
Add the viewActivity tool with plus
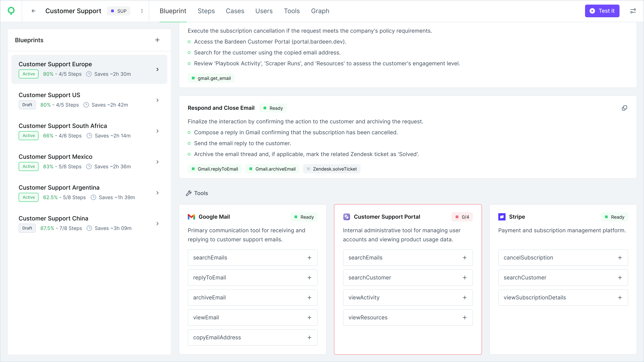[464, 298]
